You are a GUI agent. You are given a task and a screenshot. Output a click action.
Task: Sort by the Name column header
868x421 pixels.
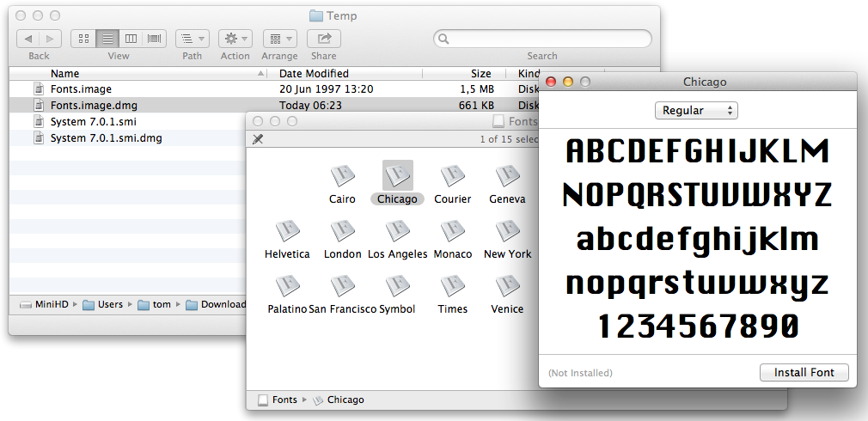coord(138,74)
